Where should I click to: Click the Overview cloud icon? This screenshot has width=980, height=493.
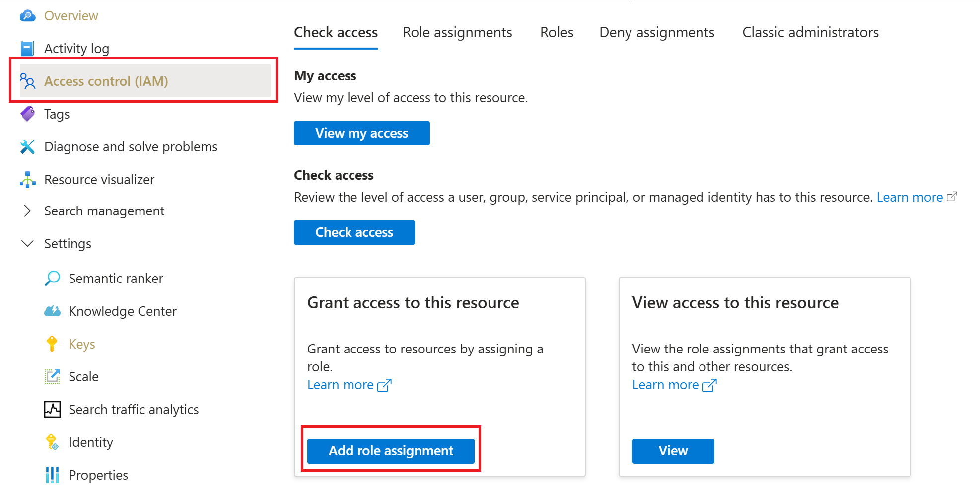pos(27,15)
